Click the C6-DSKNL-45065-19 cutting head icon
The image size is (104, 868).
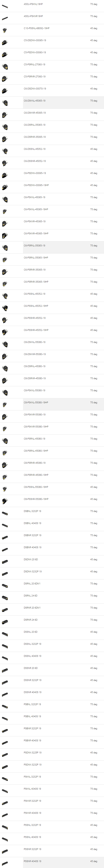pyautogui.click(x=5, y=103)
